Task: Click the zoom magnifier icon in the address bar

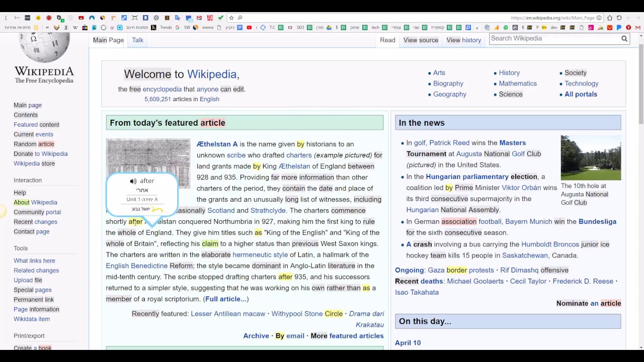Action: [240, 18]
